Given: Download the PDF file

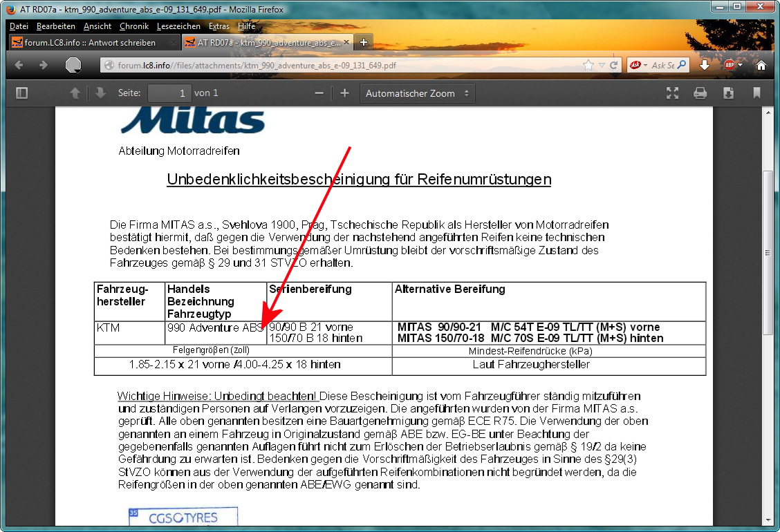Looking at the screenshot, I should [x=728, y=93].
